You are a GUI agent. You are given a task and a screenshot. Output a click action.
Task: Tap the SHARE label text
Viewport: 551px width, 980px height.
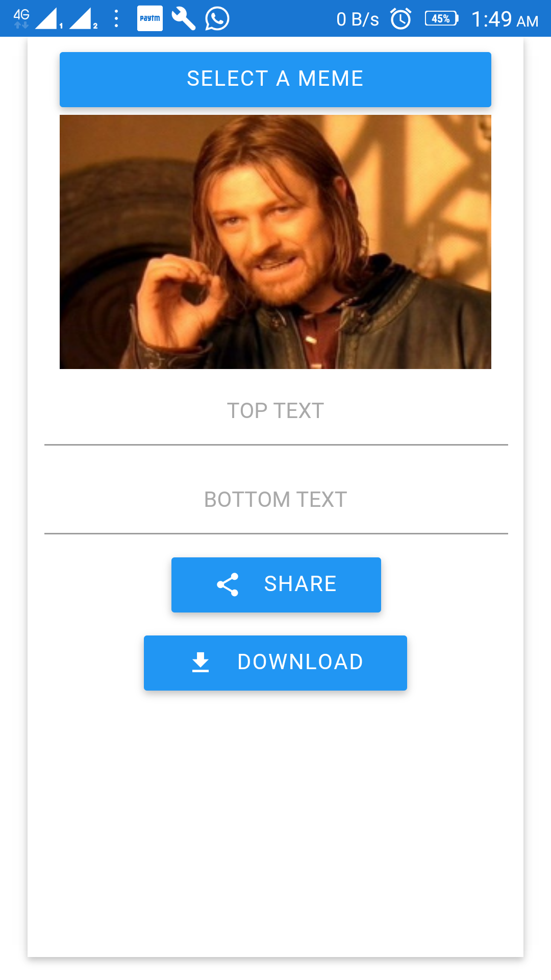300,584
